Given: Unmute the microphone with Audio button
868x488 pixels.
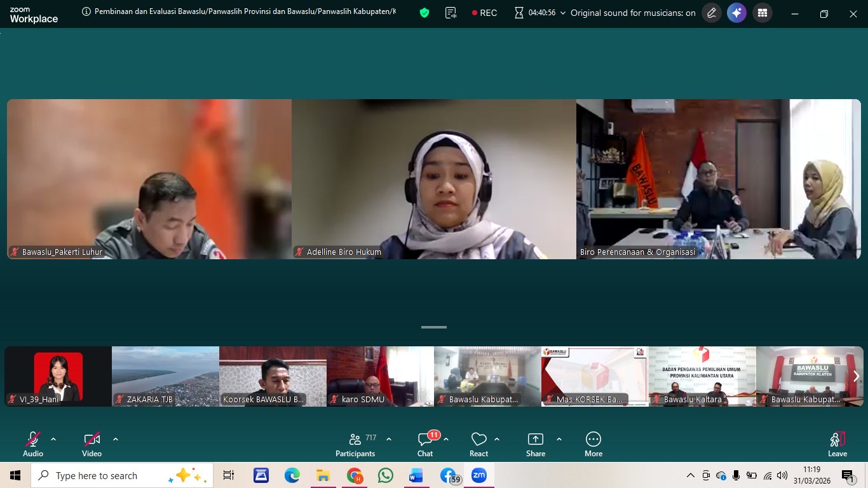Looking at the screenshot, I should [x=33, y=444].
